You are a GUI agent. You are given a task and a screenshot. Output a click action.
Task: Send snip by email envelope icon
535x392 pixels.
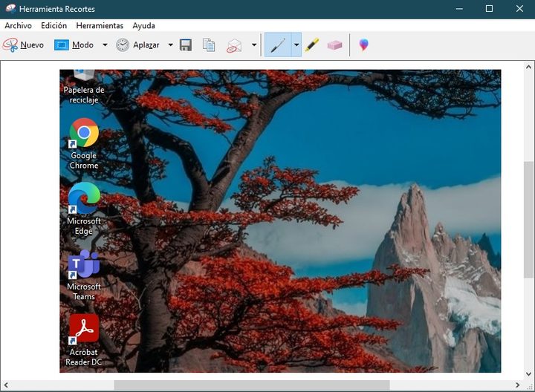coord(234,45)
